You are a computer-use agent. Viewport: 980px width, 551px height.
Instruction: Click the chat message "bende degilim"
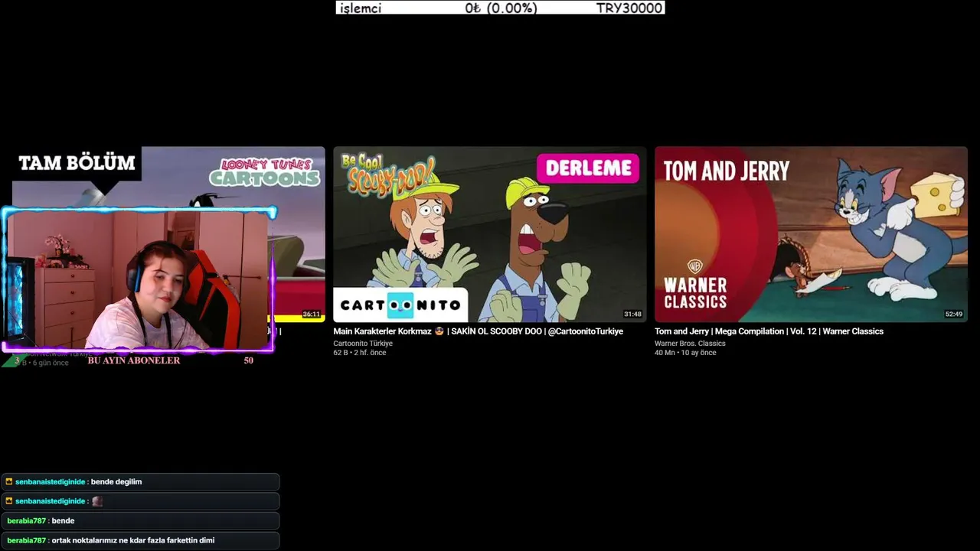click(116, 481)
